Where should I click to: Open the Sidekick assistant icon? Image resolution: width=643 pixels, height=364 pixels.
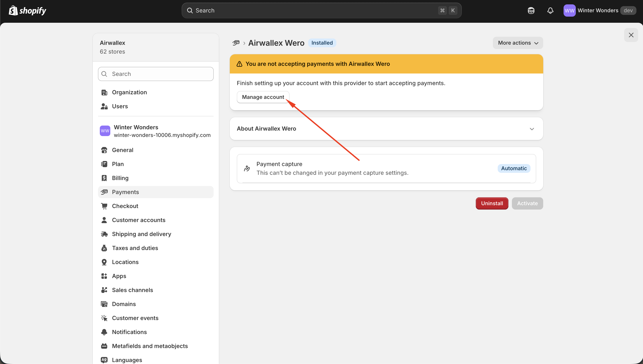pyautogui.click(x=531, y=10)
